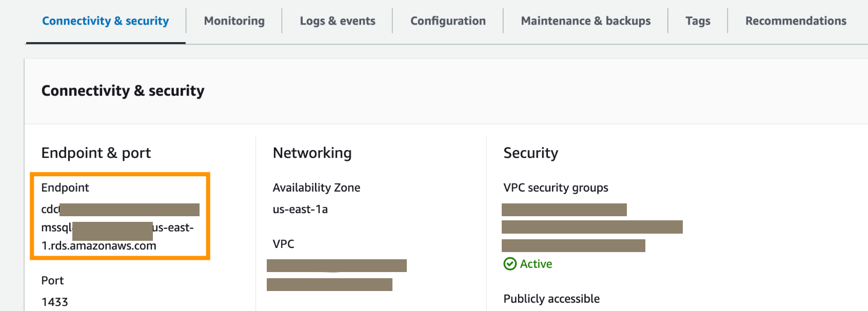Screen dimensions: 868x311
Task: Open the Logs & events tab
Action: [x=338, y=21]
